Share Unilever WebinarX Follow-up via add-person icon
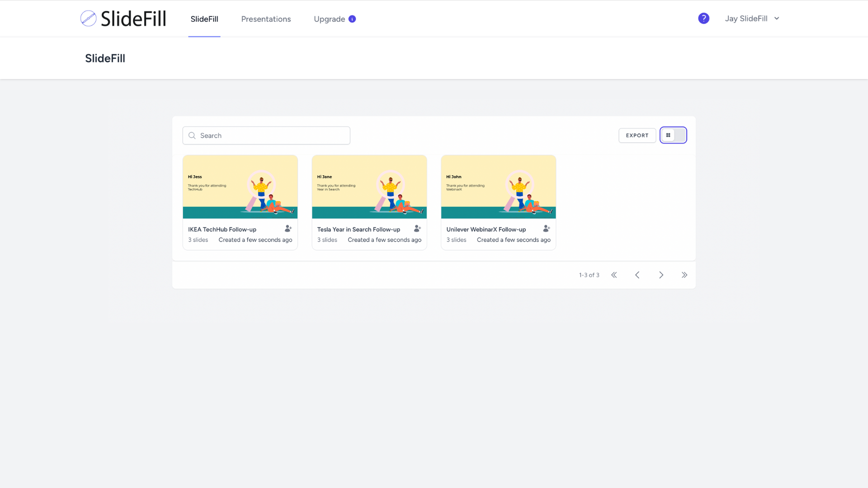This screenshot has width=868, height=488. coord(547,229)
